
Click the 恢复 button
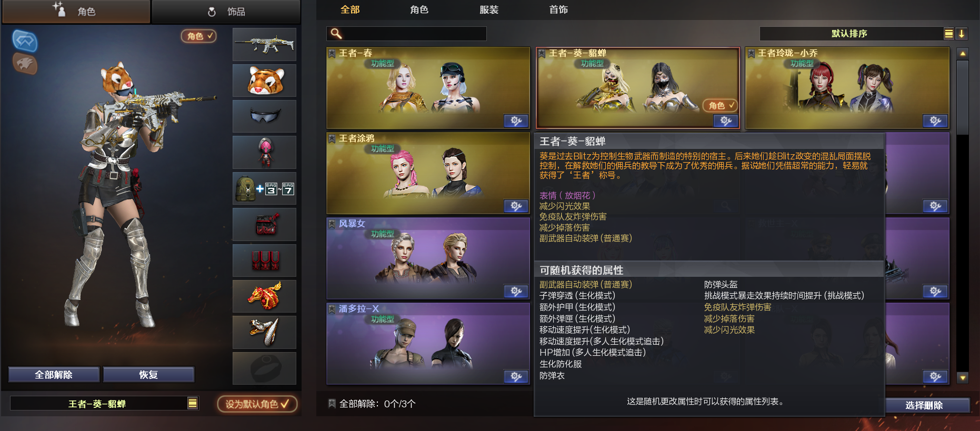pyautogui.click(x=148, y=375)
